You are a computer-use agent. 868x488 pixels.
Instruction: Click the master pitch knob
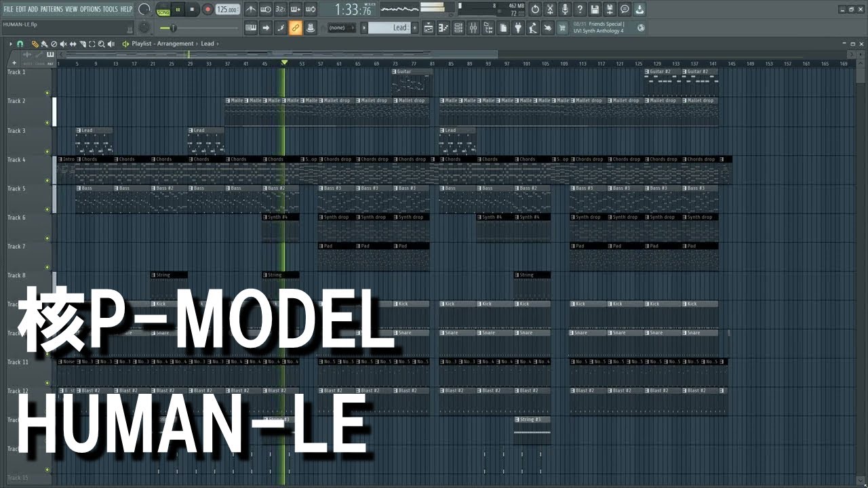pos(144,28)
